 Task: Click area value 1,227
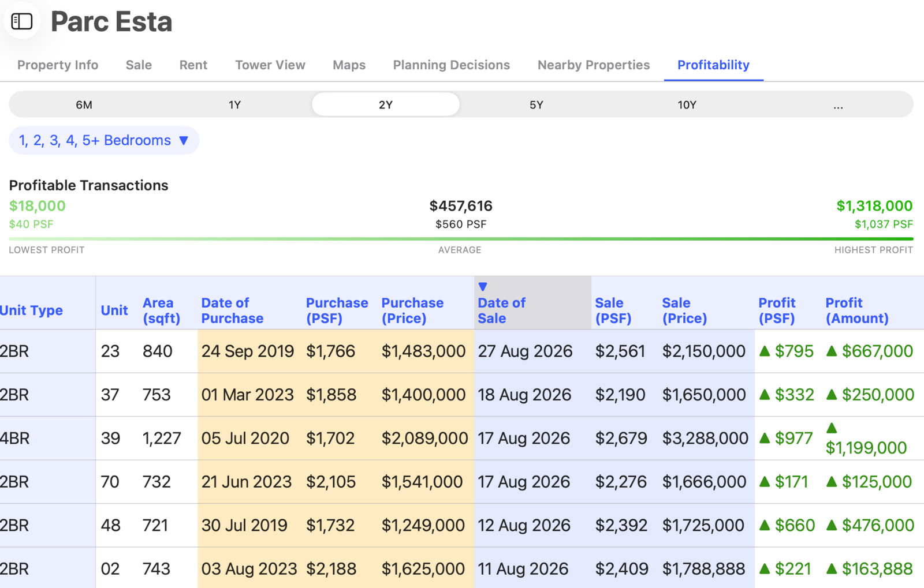click(x=162, y=439)
